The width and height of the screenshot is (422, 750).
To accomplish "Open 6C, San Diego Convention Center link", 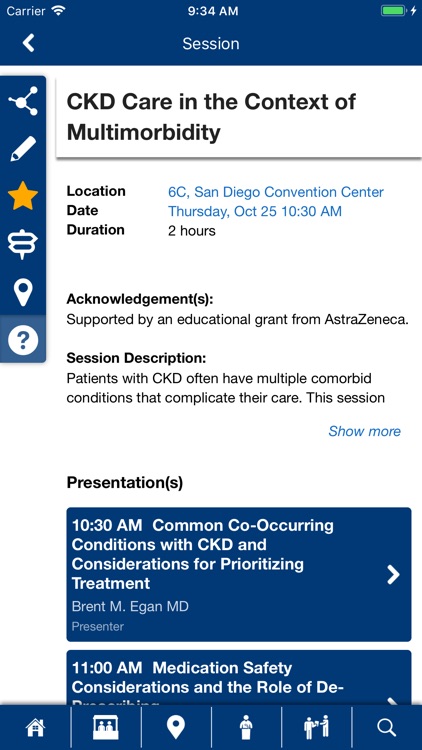I will (276, 192).
